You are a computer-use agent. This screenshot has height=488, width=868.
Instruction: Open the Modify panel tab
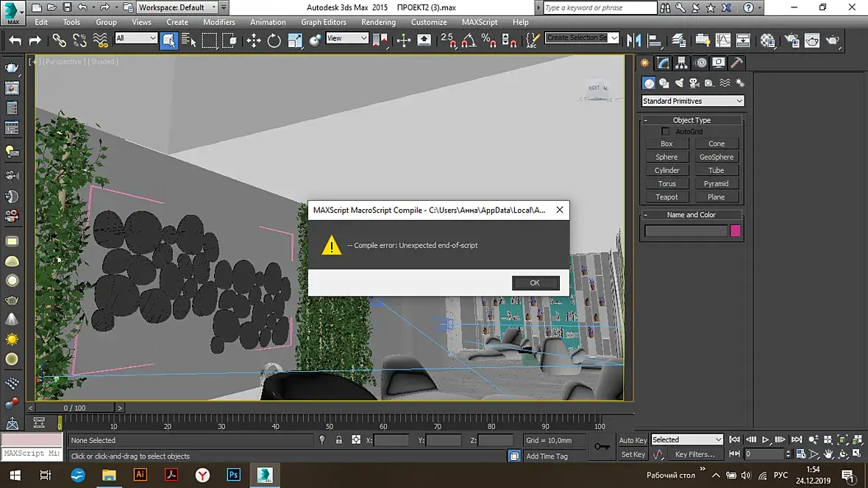point(664,63)
